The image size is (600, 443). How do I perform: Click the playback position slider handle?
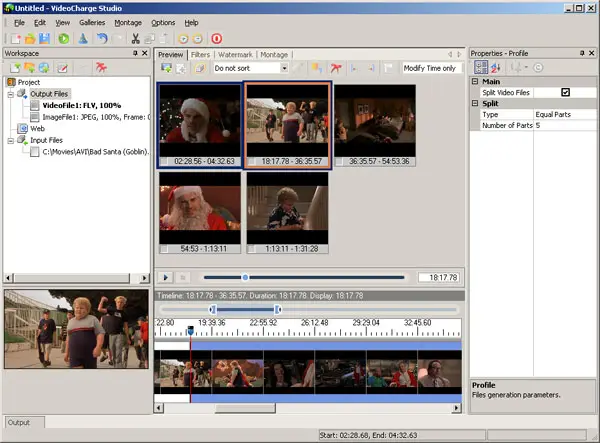244,277
